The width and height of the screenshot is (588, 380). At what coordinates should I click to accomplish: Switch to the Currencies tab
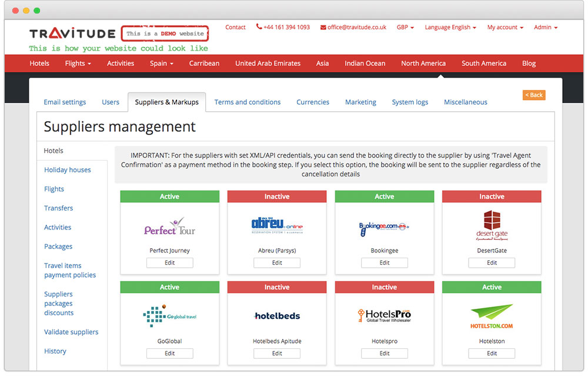point(313,102)
